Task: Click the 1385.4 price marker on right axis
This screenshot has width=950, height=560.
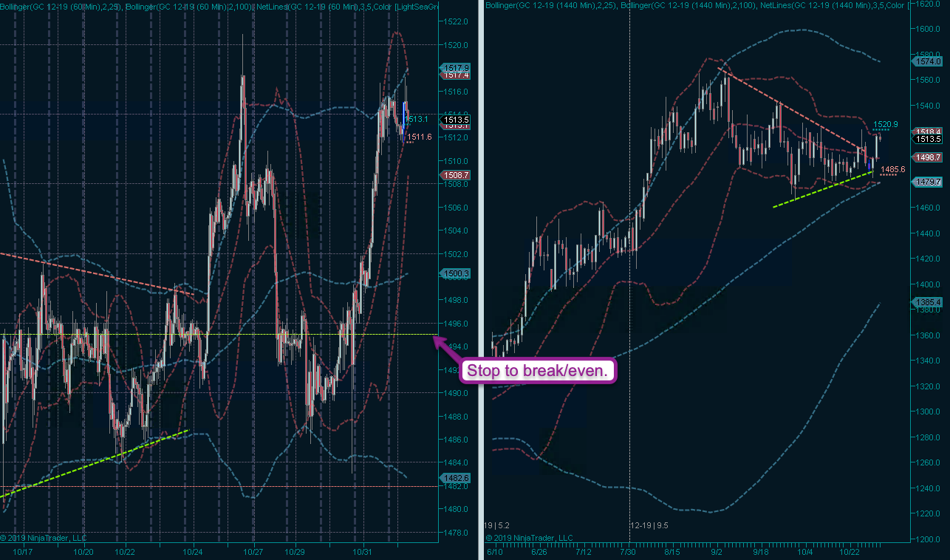Action: click(x=928, y=302)
